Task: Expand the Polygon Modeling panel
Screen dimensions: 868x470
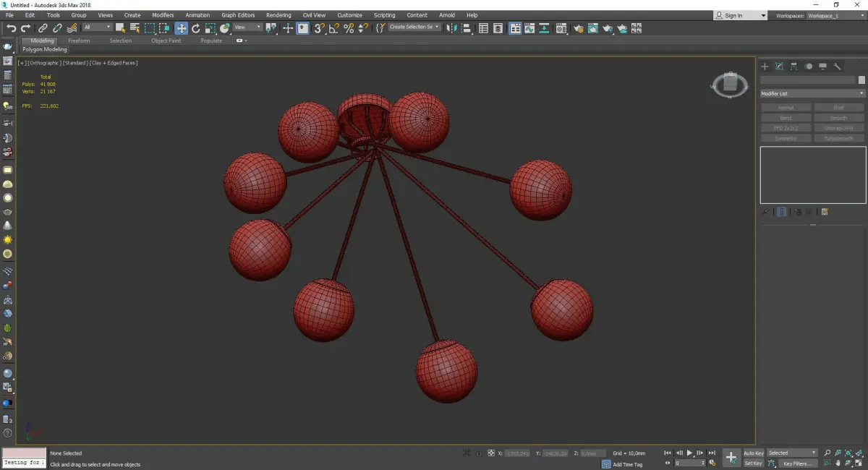Action: pos(44,50)
